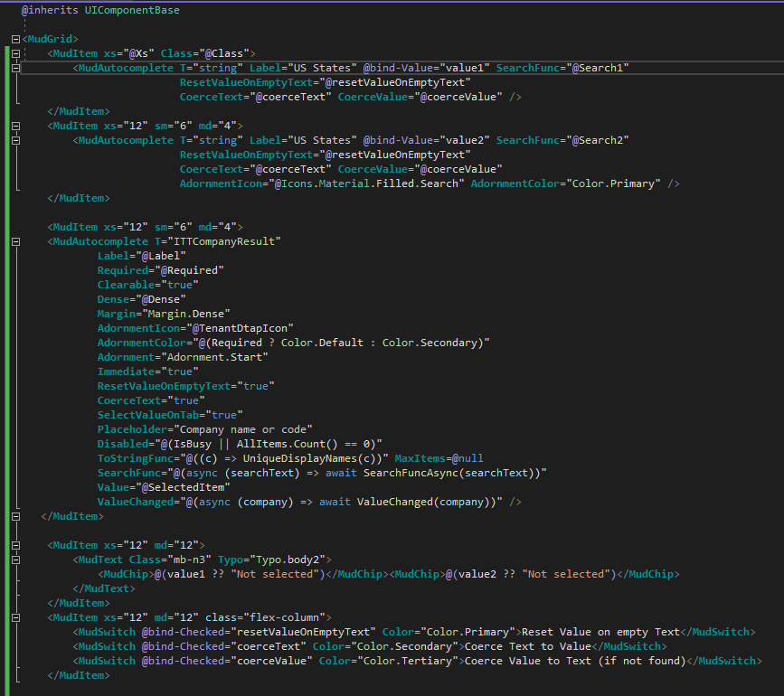Collapse first MudItem xs="12" sm="6" block

(15, 126)
